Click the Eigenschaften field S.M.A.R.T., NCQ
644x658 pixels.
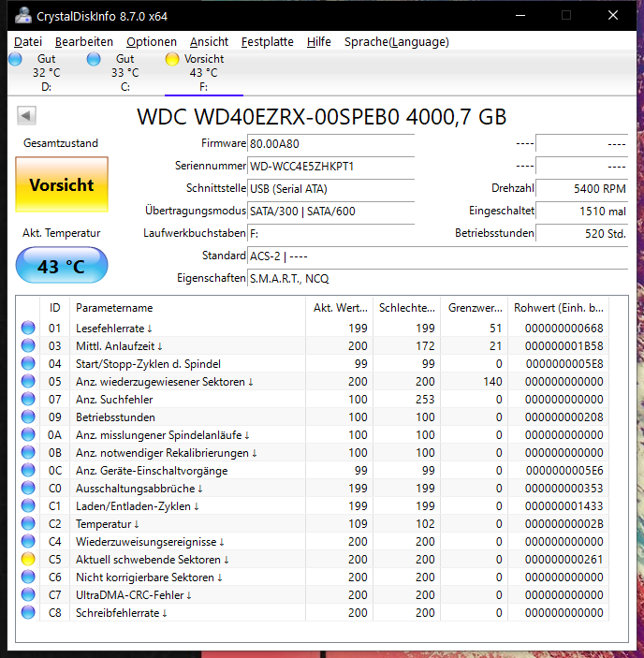[x=437, y=279]
